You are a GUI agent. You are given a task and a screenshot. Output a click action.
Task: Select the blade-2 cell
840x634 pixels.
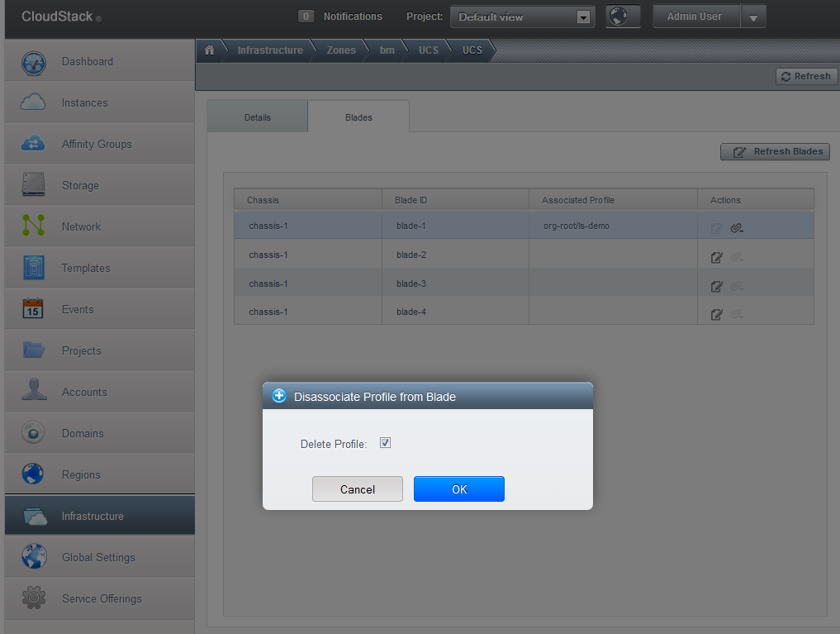point(455,255)
